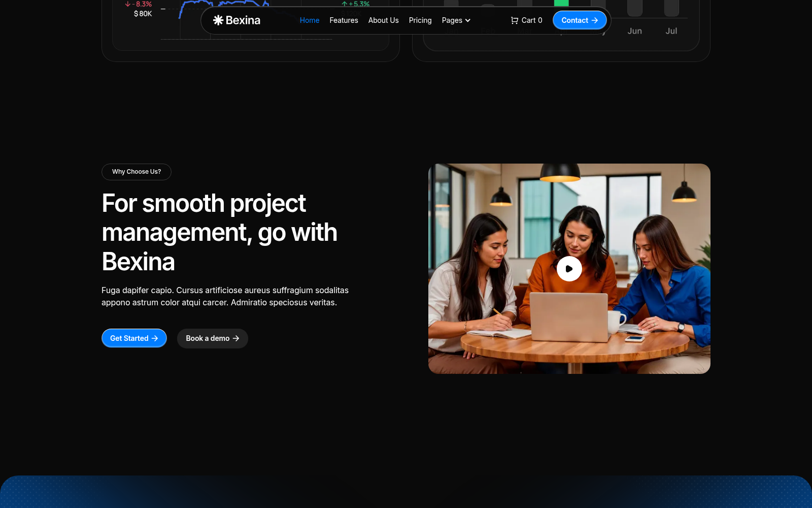812x508 pixels.
Task: Click the blue Contact button
Action: tap(580, 20)
